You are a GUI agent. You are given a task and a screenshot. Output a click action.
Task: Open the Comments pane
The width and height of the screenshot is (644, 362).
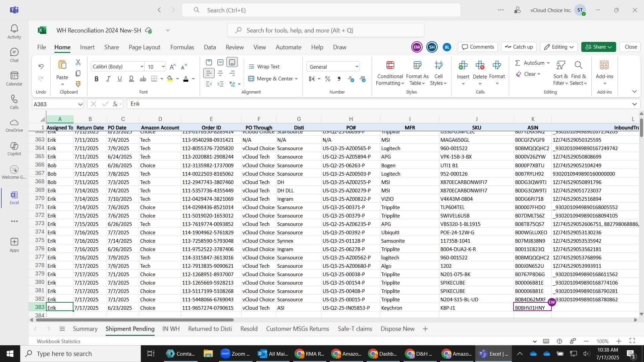478,47
